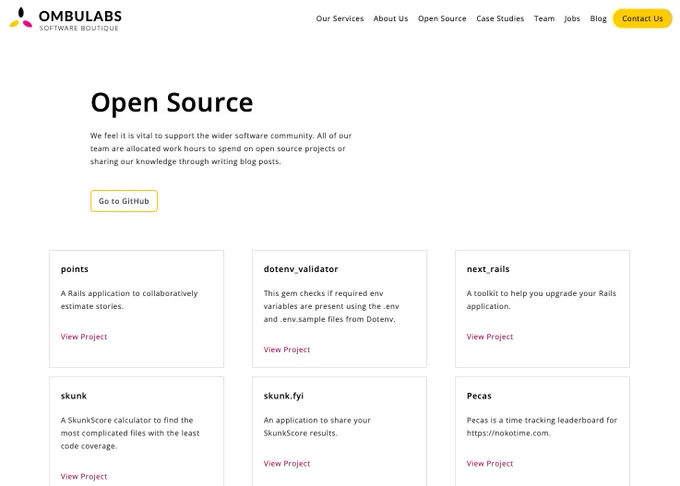Open the Jobs navigation link

coord(572,19)
